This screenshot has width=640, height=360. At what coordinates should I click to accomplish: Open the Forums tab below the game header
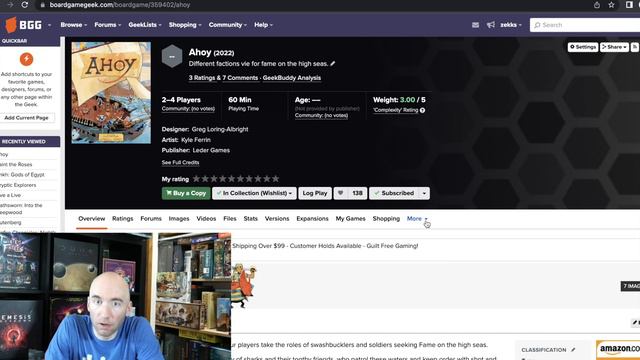click(x=151, y=219)
